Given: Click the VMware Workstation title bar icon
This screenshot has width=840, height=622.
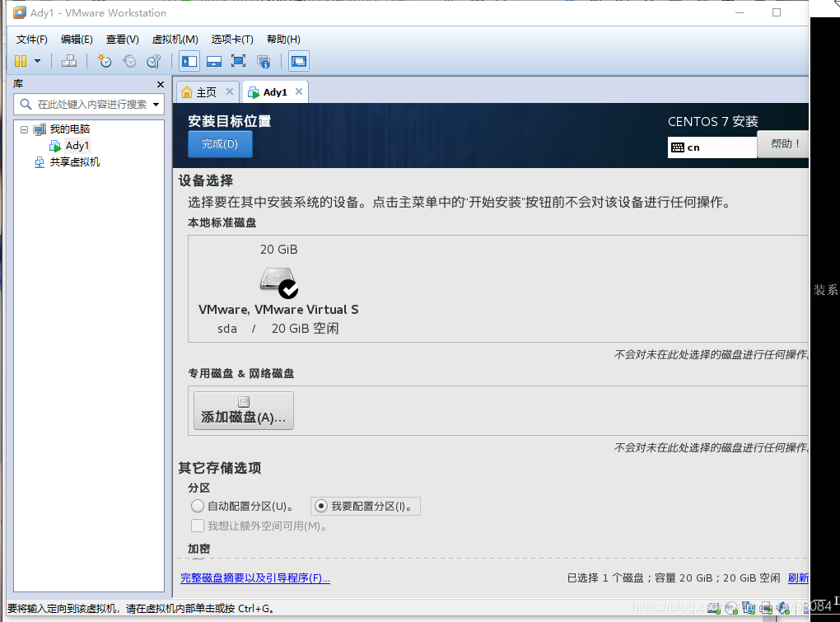Looking at the screenshot, I should (x=19, y=12).
